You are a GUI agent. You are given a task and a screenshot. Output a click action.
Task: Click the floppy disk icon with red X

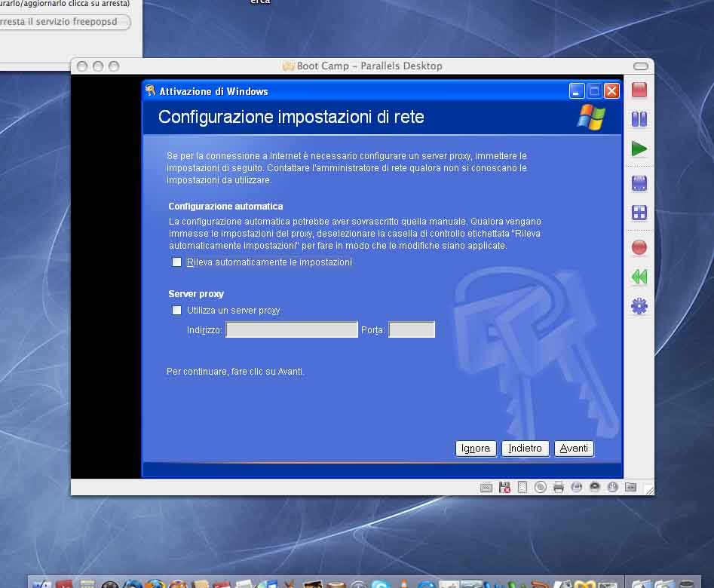504,487
